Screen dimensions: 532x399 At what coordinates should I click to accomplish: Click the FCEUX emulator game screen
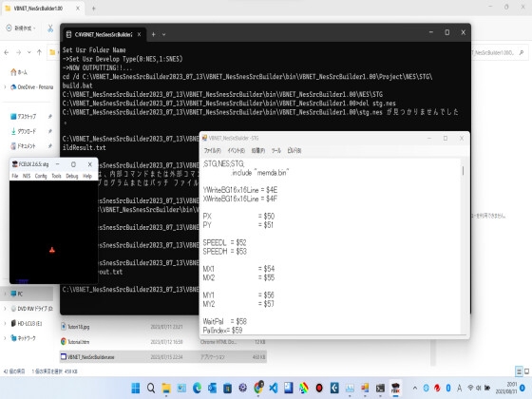tap(53, 232)
